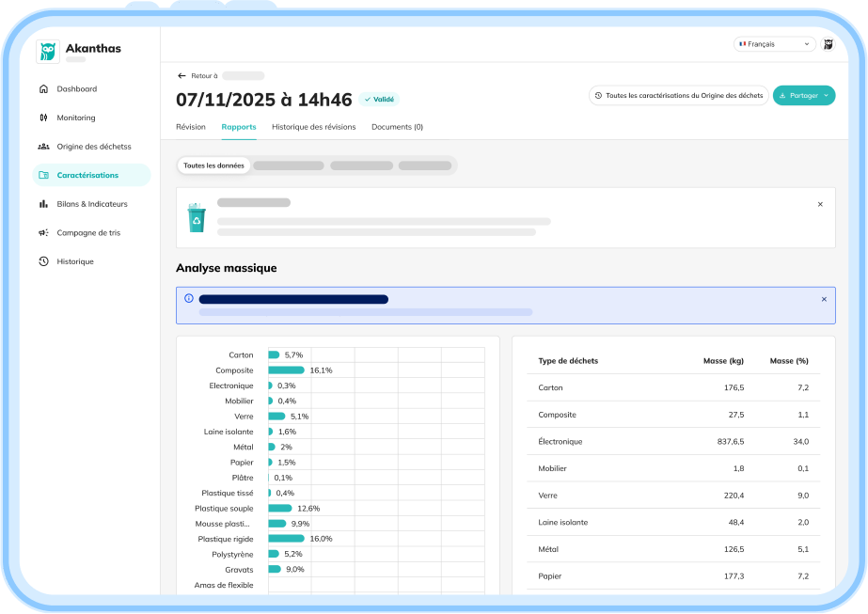Select the Caractérisations sidebar item

91,175
